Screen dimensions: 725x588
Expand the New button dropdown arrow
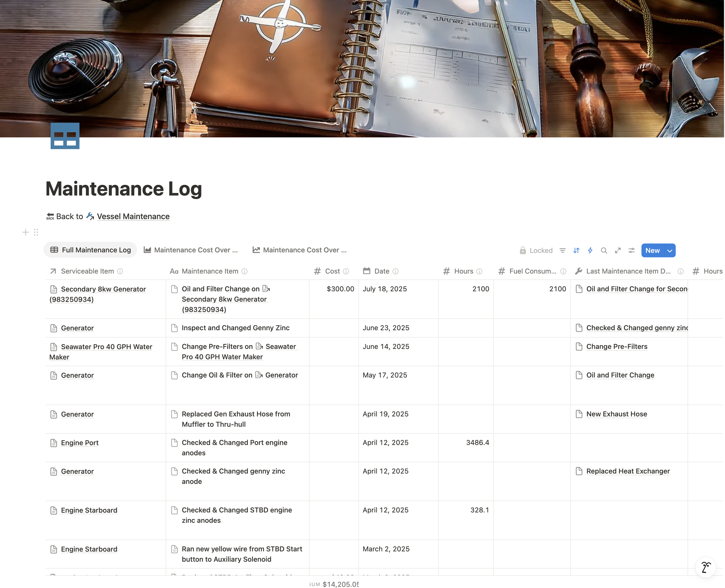coord(669,251)
